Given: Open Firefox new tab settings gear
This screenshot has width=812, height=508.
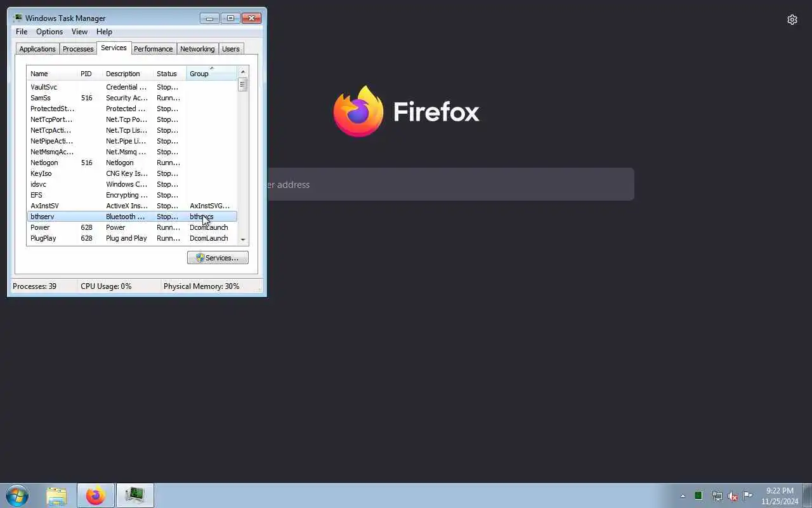Looking at the screenshot, I should click(792, 20).
